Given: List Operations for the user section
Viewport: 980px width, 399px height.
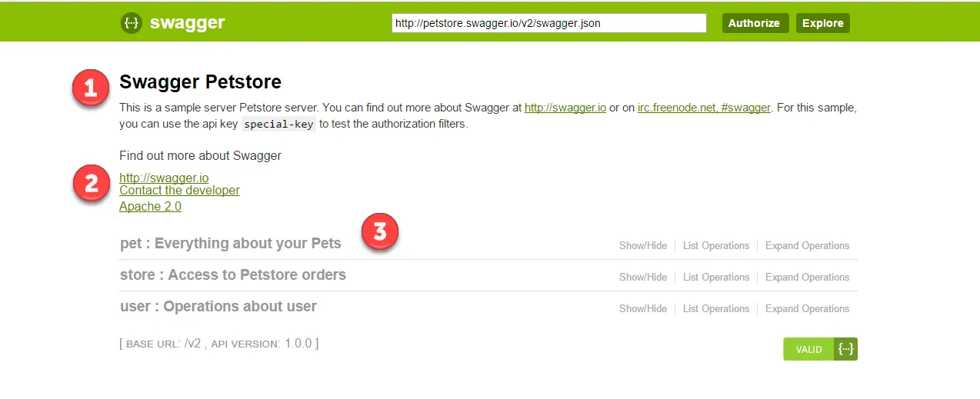Looking at the screenshot, I should click(x=715, y=309).
